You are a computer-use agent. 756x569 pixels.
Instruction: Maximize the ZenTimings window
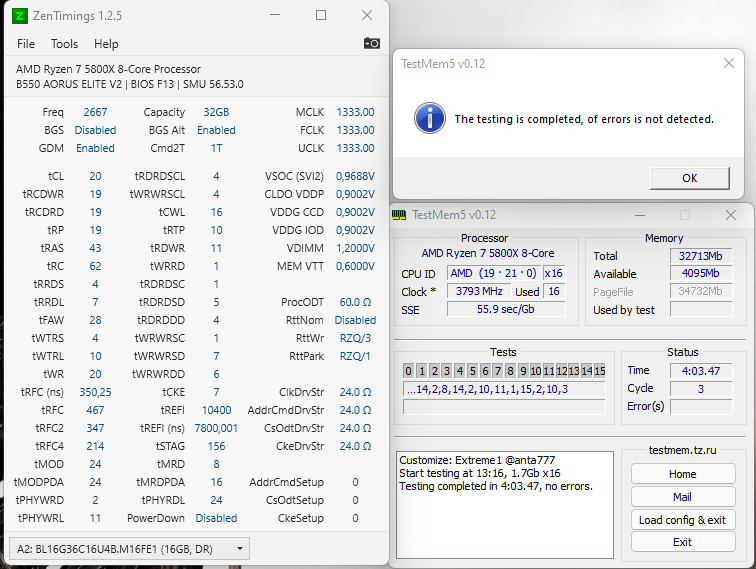(x=321, y=15)
